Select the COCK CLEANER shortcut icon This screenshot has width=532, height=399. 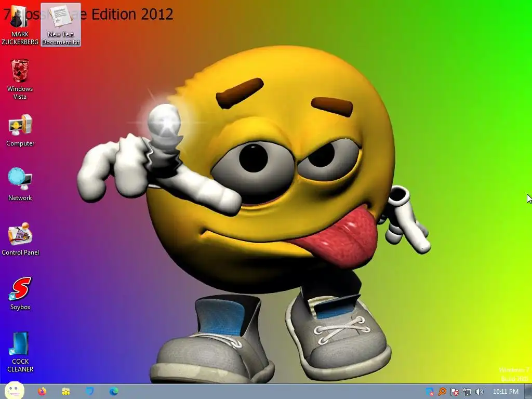[x=20, y=352]
